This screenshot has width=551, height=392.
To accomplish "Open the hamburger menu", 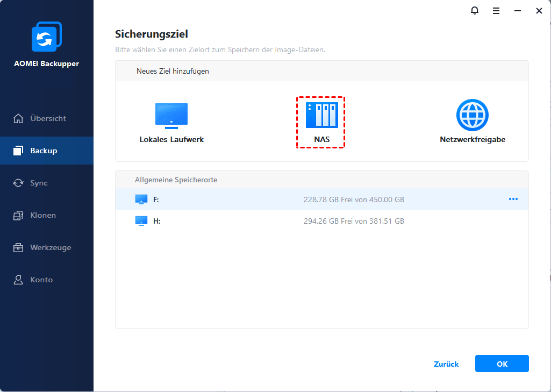I will 496,11.
